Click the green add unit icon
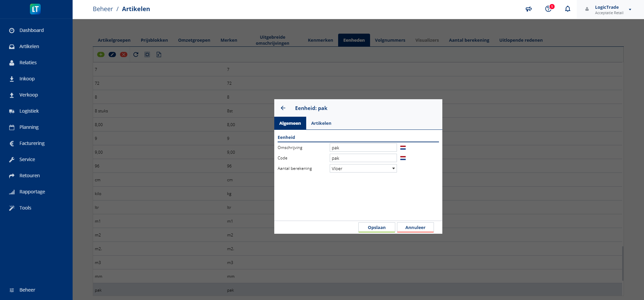Screen dimensions: 644x300 pos(101,54)
